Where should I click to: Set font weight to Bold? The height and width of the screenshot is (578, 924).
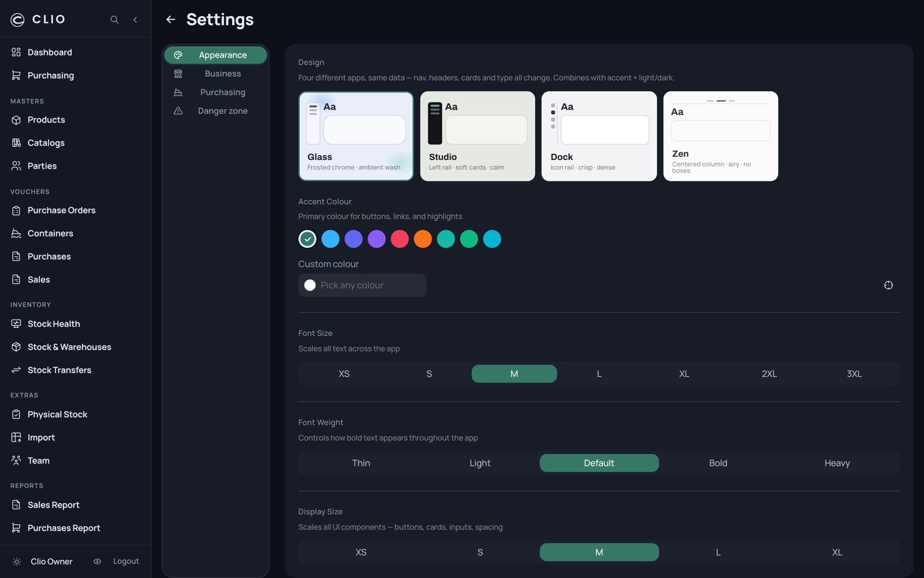click(718, 463)
